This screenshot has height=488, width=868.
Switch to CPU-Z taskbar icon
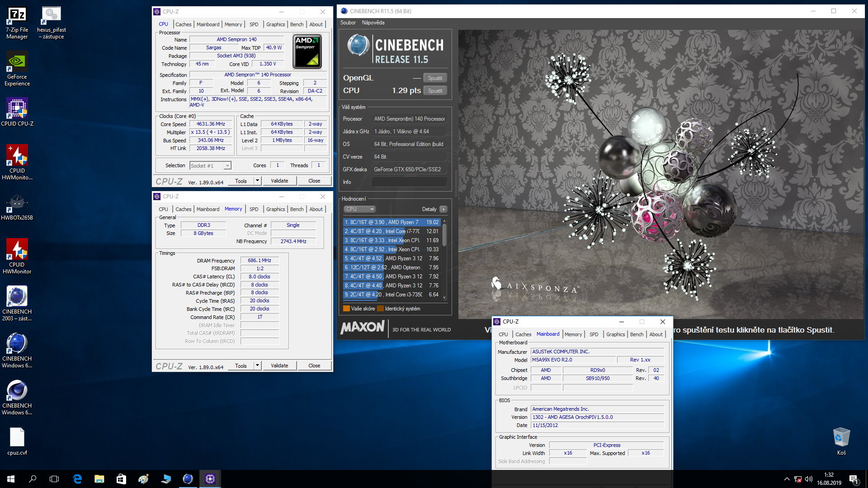[210, 479]
